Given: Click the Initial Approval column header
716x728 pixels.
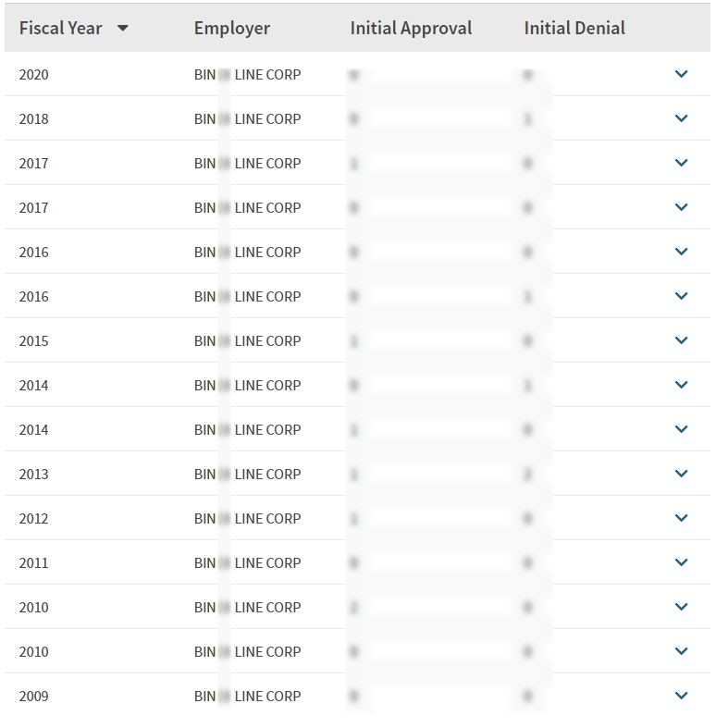Looking at the screenshot, I should [411, 29].
